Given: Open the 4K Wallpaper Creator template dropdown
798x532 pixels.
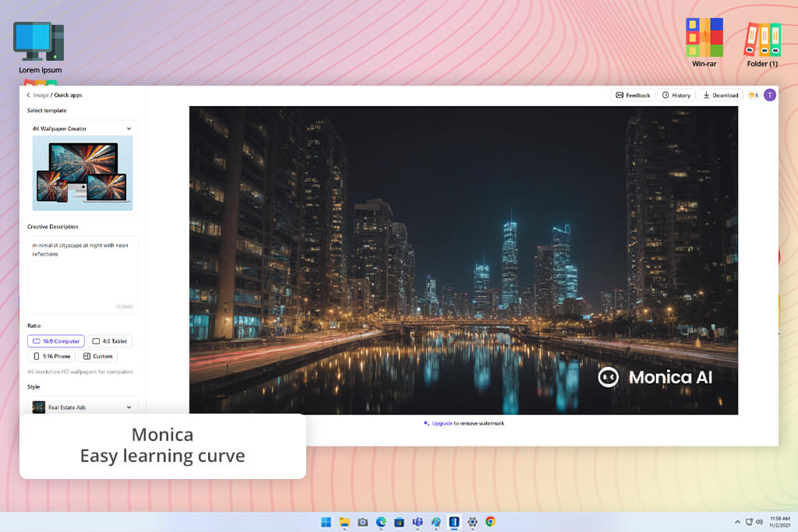Looking at the screenshot, I should 82,129.
